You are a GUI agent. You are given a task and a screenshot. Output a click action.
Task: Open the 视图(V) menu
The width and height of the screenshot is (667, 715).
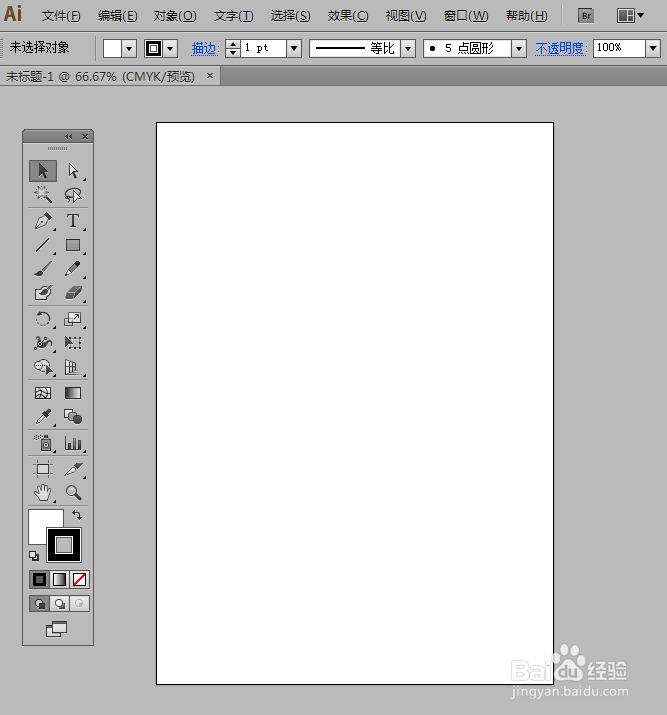click(406, 16)
